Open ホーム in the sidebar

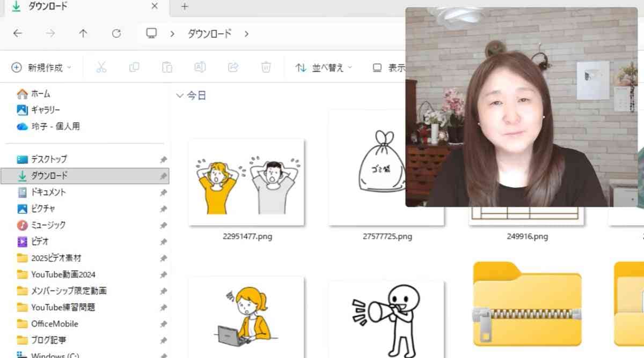pos(41,93)
